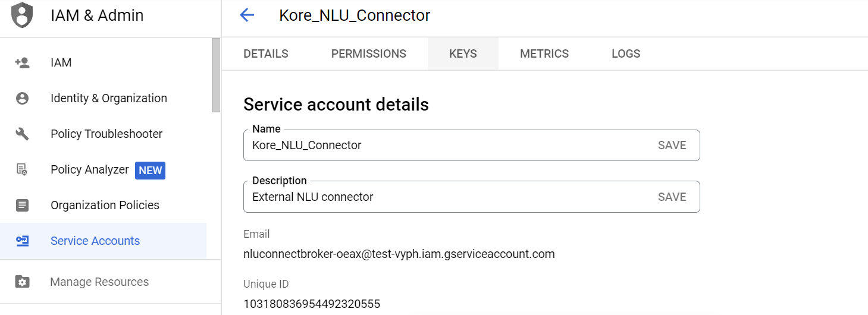Click the Identity & Organization person icon
This screenshot has width=868, height=315.
point(22,99)
